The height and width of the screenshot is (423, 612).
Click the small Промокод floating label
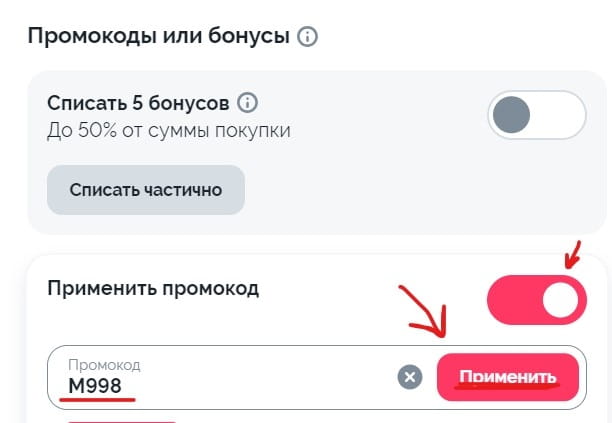[104, 365]
